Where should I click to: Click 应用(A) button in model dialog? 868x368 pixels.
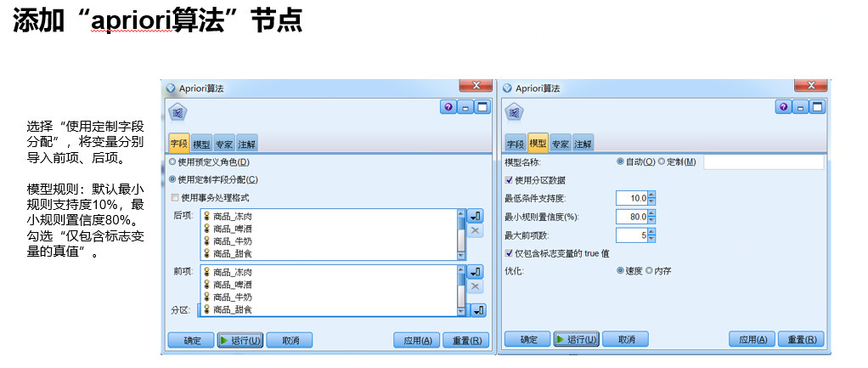pos(752,339)
